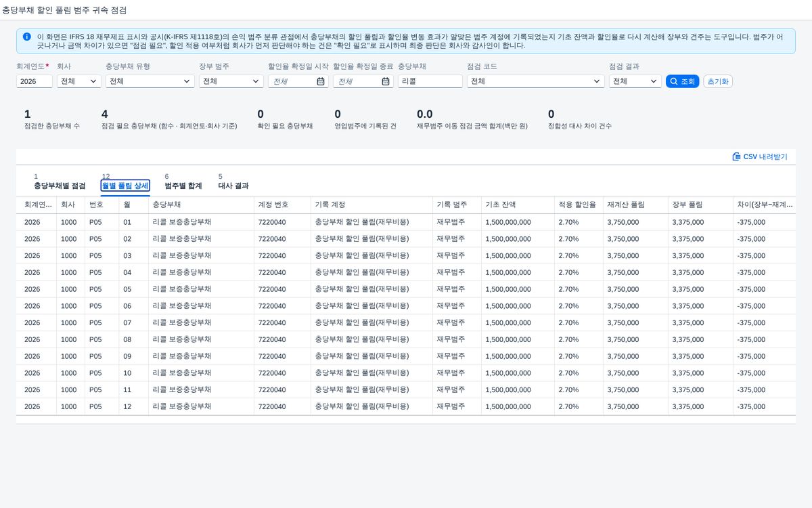Expand the 회사 dropdown
This screenshot has height=508, width=812.
[79, 81]
